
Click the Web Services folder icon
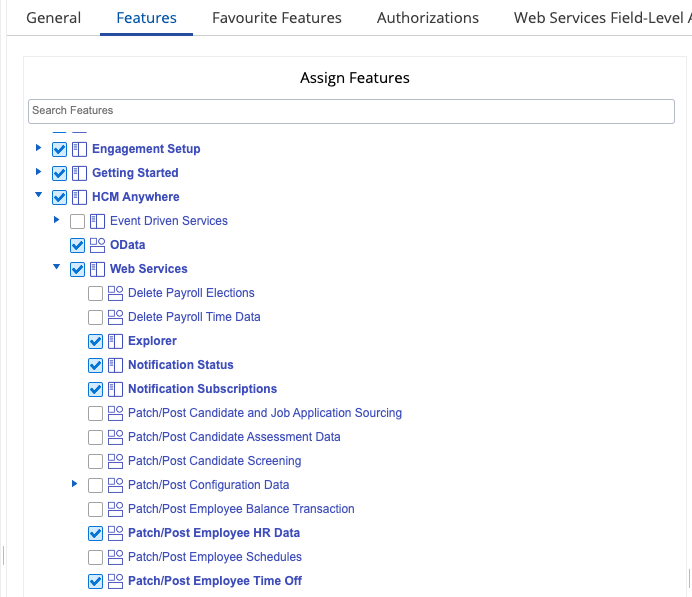point(97,269)
